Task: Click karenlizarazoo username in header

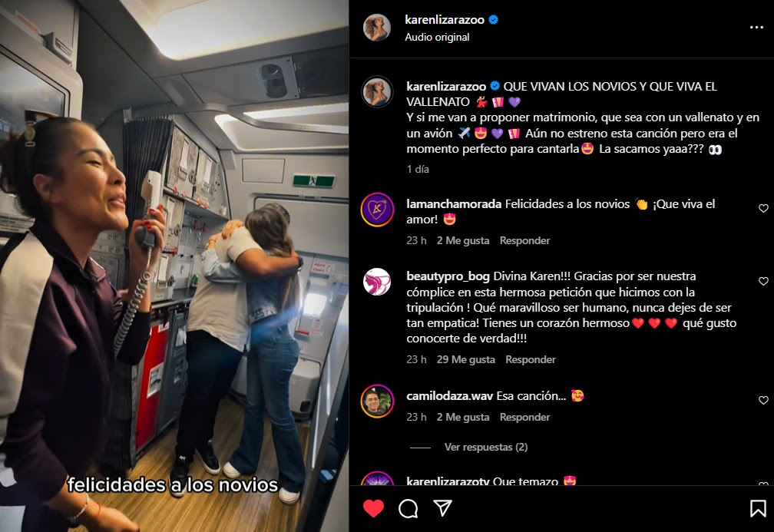Action: click(x=445, y=20)
